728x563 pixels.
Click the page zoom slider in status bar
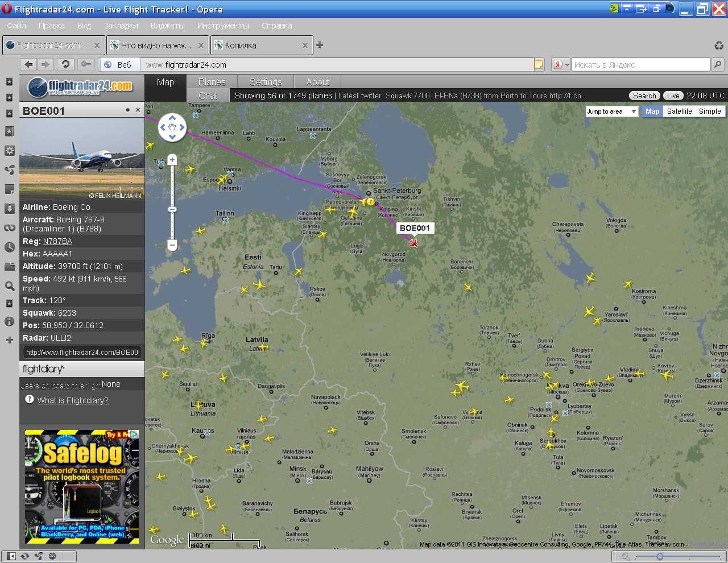659,556
